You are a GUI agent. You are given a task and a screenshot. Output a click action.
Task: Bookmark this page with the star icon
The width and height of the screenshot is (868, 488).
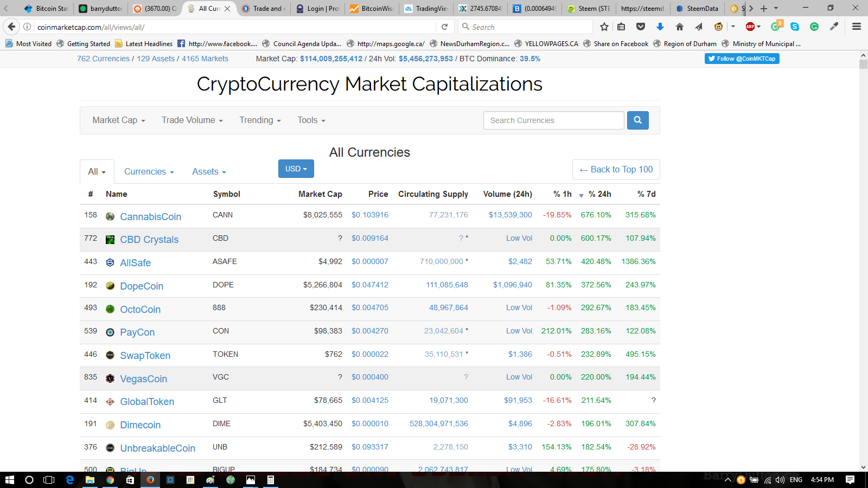pyautogui.click(x=604, y=27)
